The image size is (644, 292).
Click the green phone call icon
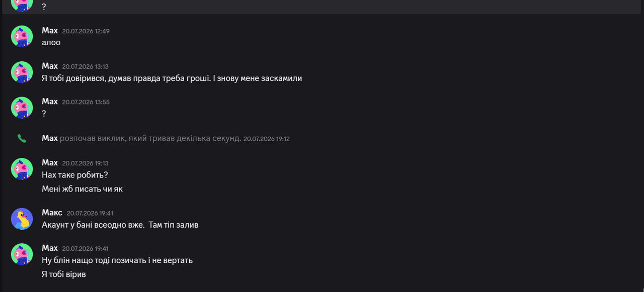[x=22, y=138]
